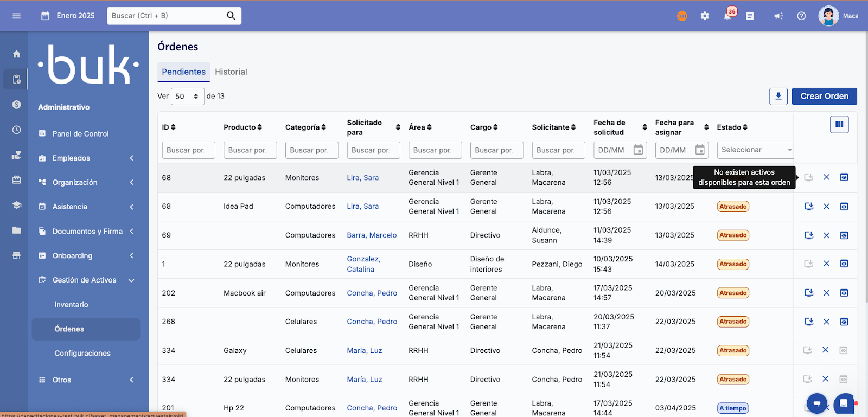This screenshot has height=417, width=868.
Task: View details of order 202 Macbook air
Action: pos(844,293)
